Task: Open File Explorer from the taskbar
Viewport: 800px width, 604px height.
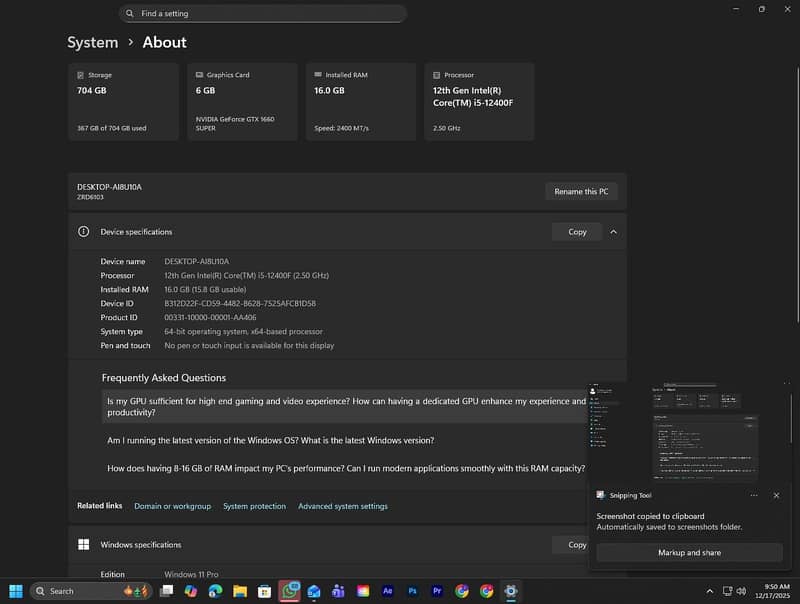Action: pyautogui.click(x=241, y=590)
